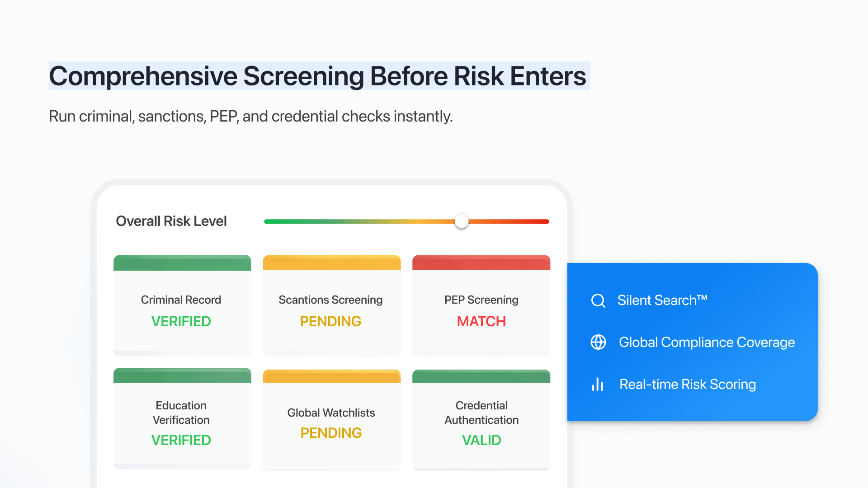The width and height of the screenshot is (868, 488).
Task: Click the Silent Search™ magnifier icon
Action: pyautogui.click(x=598, y=300)
